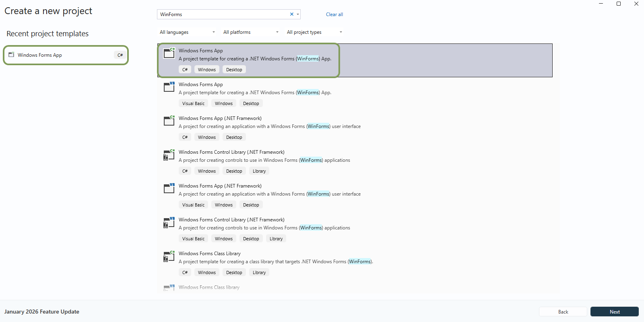The image size is (644, 322).
Task: Select the Visual Basic Windows Forms App title
Action: pyautogui.click(x=200, y=85)
